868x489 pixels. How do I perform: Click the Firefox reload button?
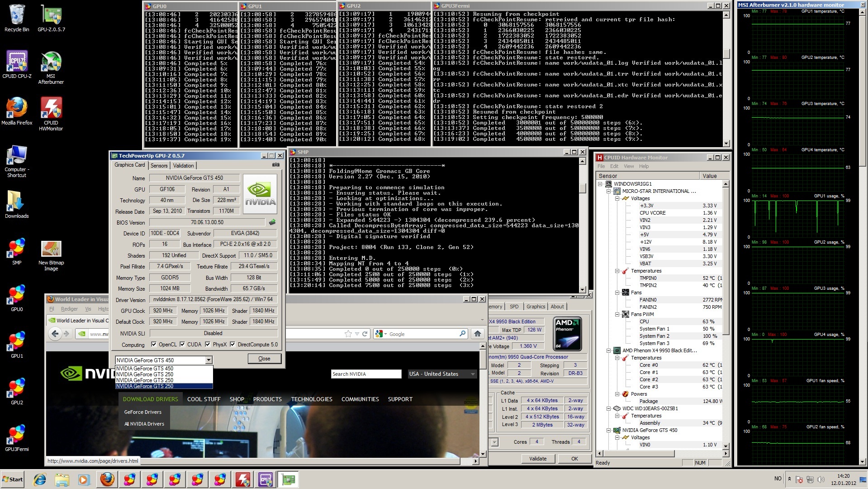[365, 334]
